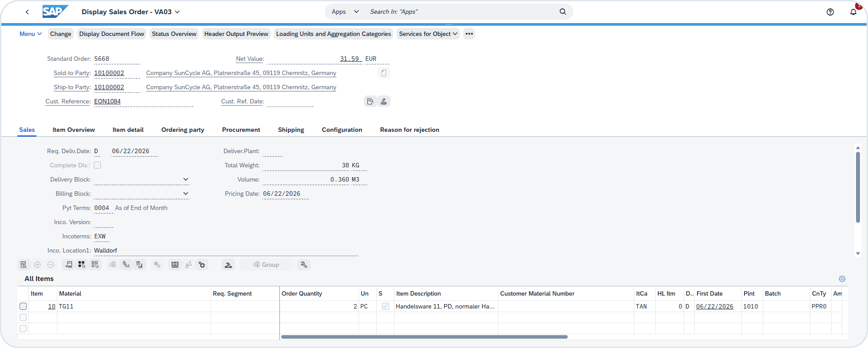Image resolution: width=868 pixels, height=348 pixels.
Task: Click Loading Units and Aggregation Categories
Action: 334,34
